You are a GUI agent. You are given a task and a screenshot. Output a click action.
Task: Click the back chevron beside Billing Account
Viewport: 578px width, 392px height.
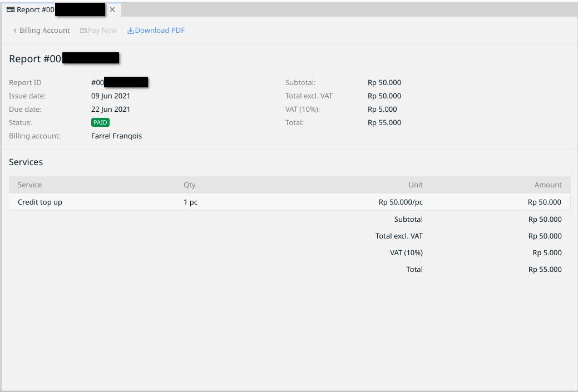pyautogui.click(x=15, y=31)
